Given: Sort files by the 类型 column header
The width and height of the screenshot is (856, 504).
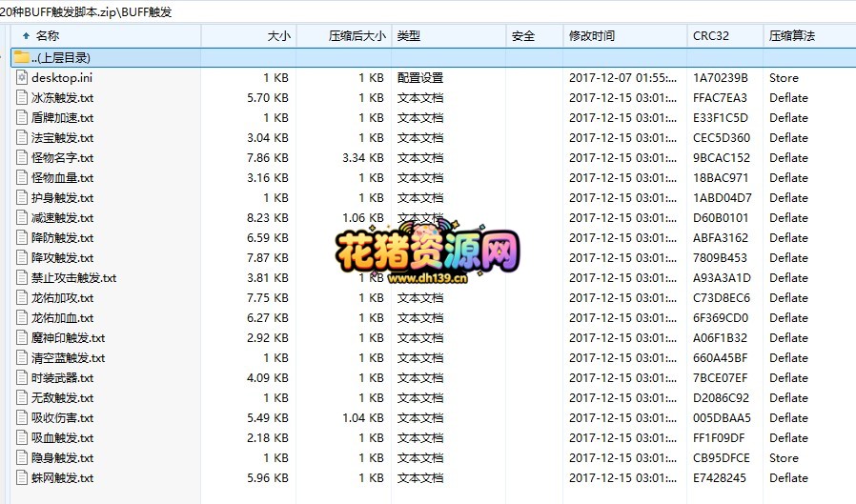Looking at the screenshot, I should (x=449, y=36).
